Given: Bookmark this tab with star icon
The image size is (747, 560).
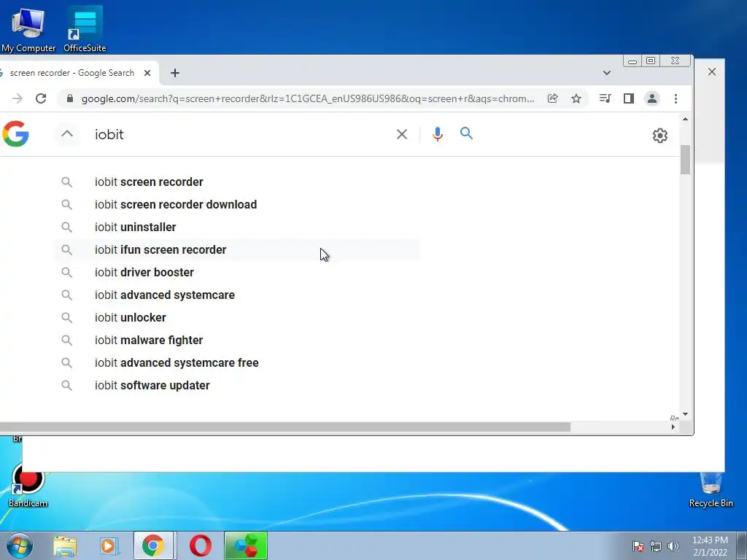Looking at the screenshot, I should 576,98.
